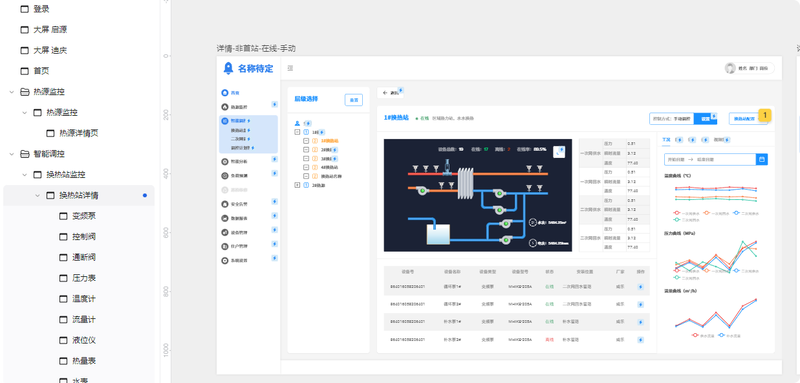Expand the 2#热源 node in the hierarchy tree
The height and width of the screenshot is (383, 800).
pyautogui.click(x=297, y=185)
